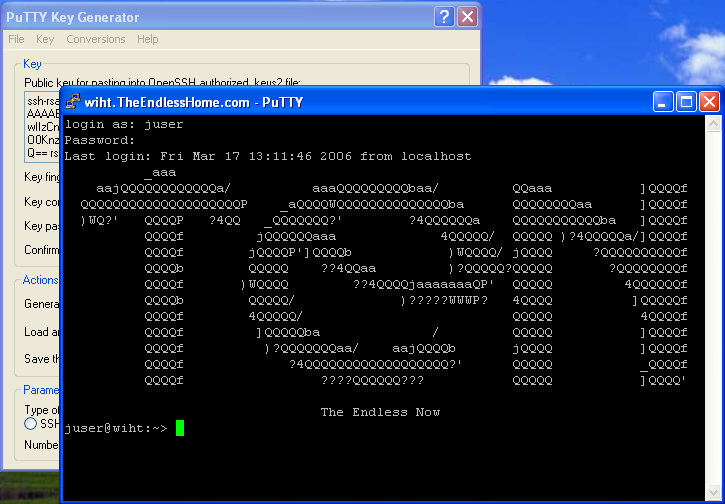Click the 'login as: juser' line in terminal

click(124, 124)
